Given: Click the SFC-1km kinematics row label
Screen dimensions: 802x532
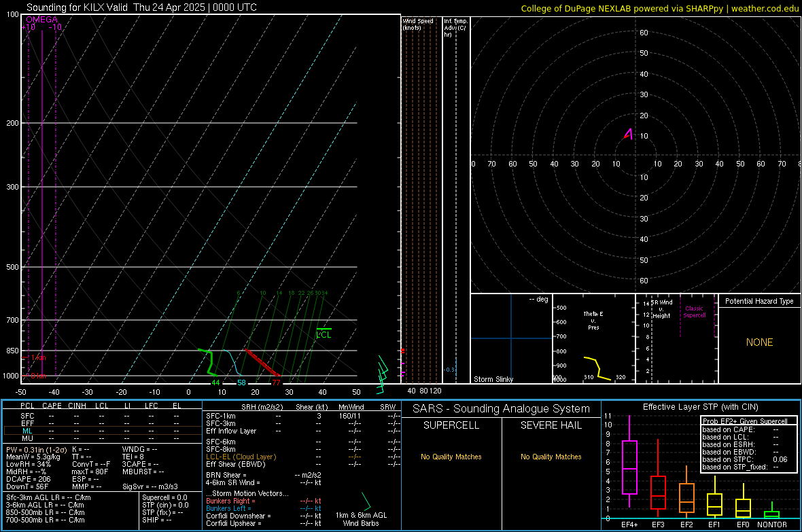Looking at the screenshot, I should tap(221, 416).
